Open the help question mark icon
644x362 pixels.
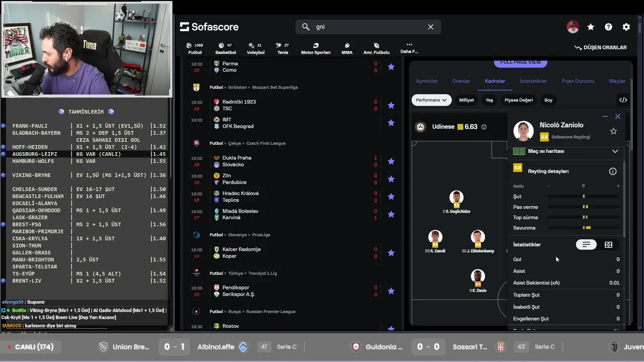tap(608, 27)
